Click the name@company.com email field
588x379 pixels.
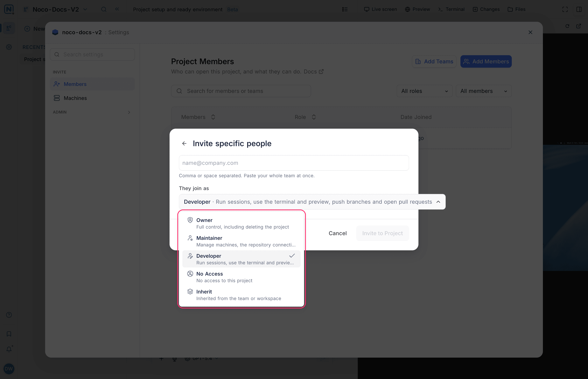click(294, 163)
